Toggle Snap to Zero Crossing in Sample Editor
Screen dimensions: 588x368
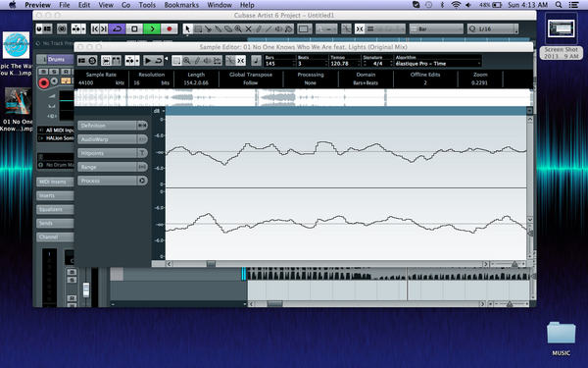(230, 61)
